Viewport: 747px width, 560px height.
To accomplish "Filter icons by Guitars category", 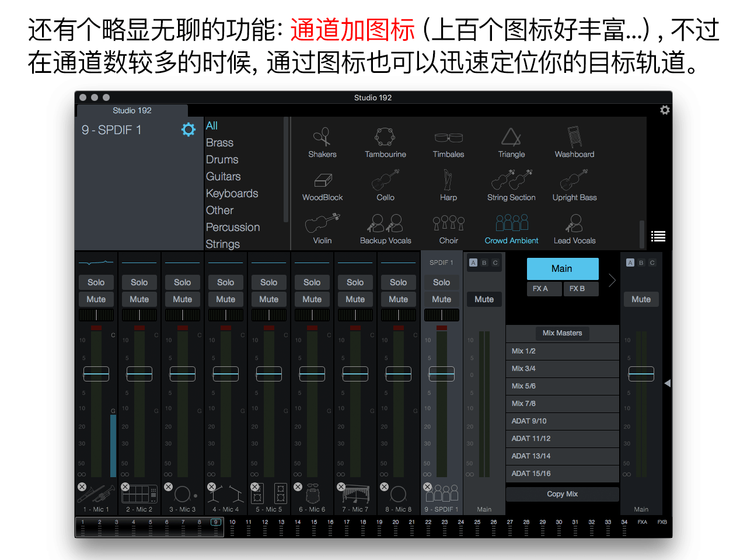I will 223,176.
